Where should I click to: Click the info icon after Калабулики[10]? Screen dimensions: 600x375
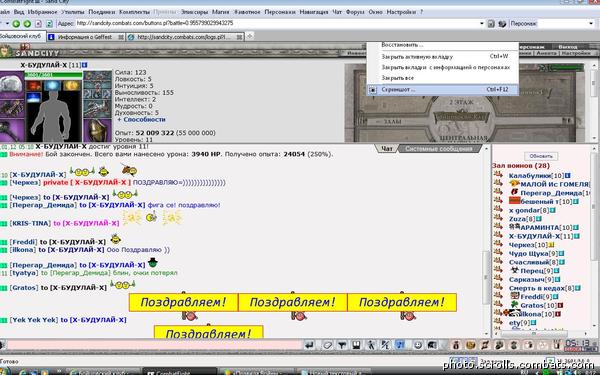[568, 176]
